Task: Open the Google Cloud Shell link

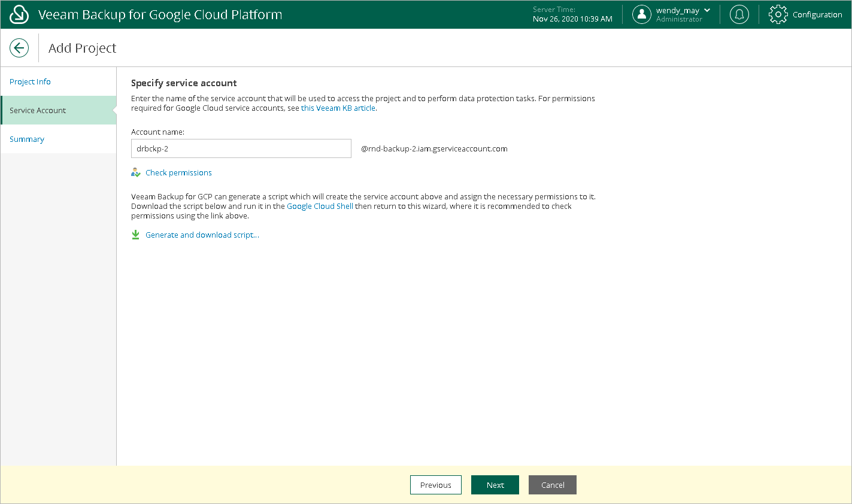Action: [320, 206]
